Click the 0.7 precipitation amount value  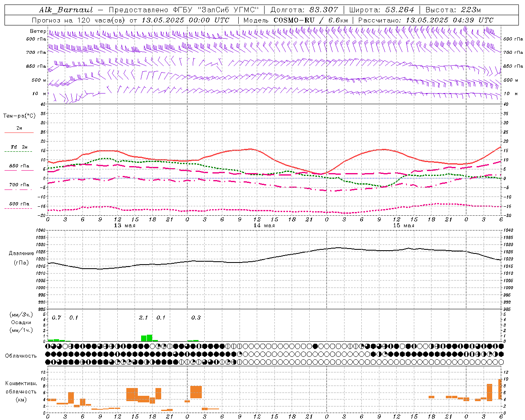point(57,317)
